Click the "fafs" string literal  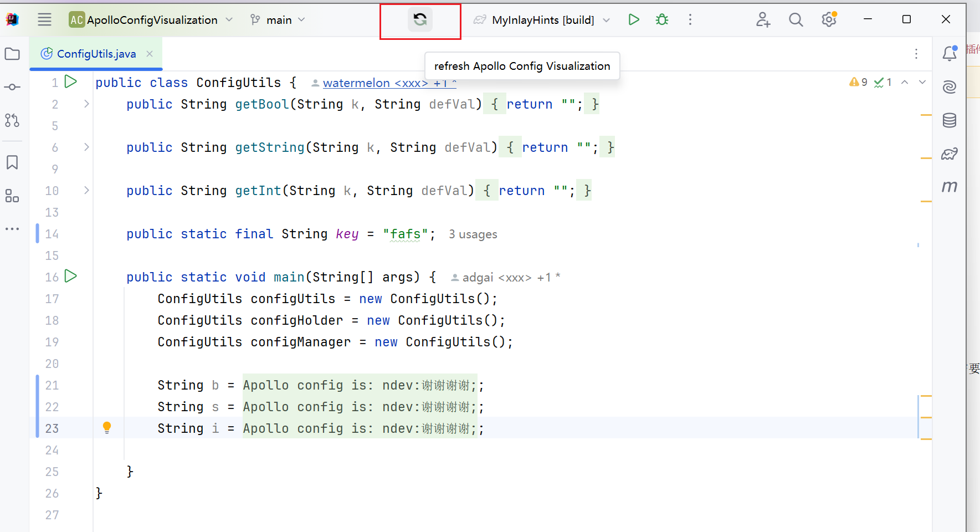click(x=406, y=234)
